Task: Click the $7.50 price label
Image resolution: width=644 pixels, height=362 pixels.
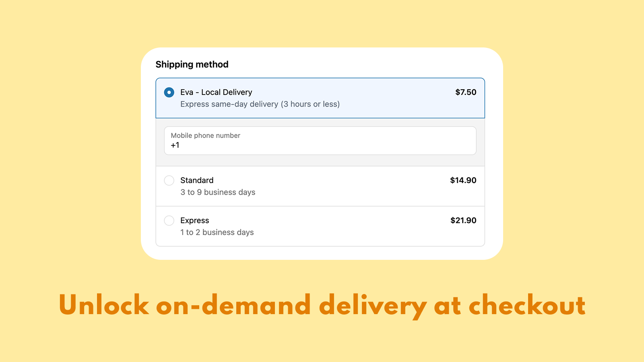Action: click(465, 92)
